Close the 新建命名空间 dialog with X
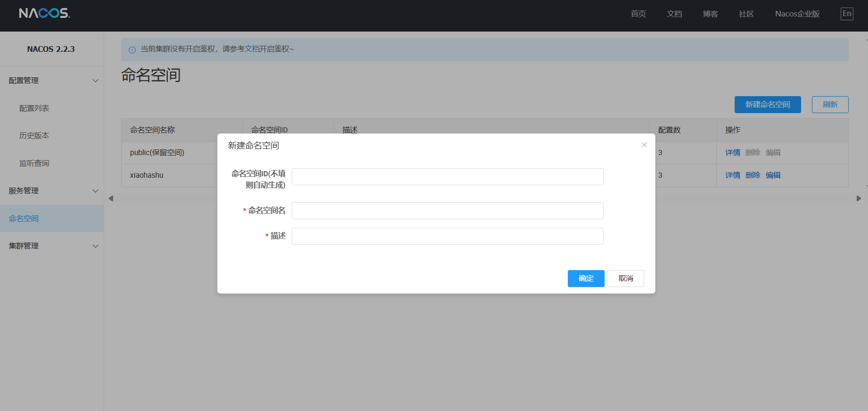The image size is (868, 411). [644, 145]
